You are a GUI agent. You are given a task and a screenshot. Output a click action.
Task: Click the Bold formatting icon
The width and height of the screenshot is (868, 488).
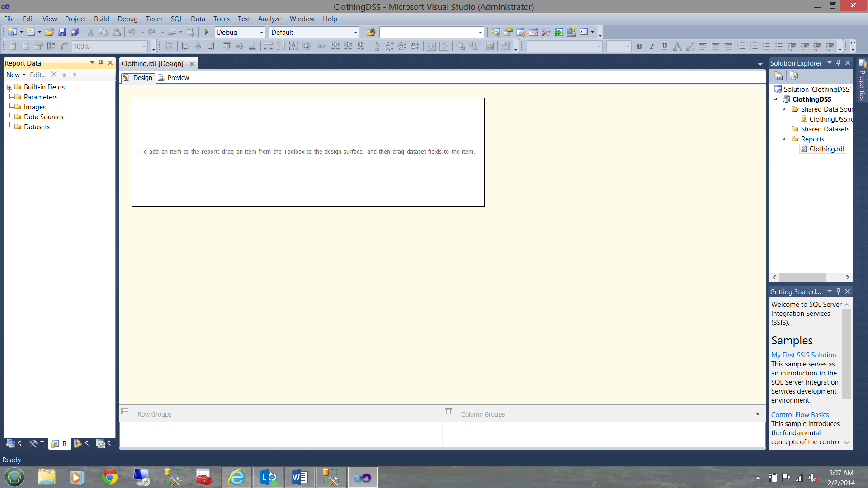639,46
